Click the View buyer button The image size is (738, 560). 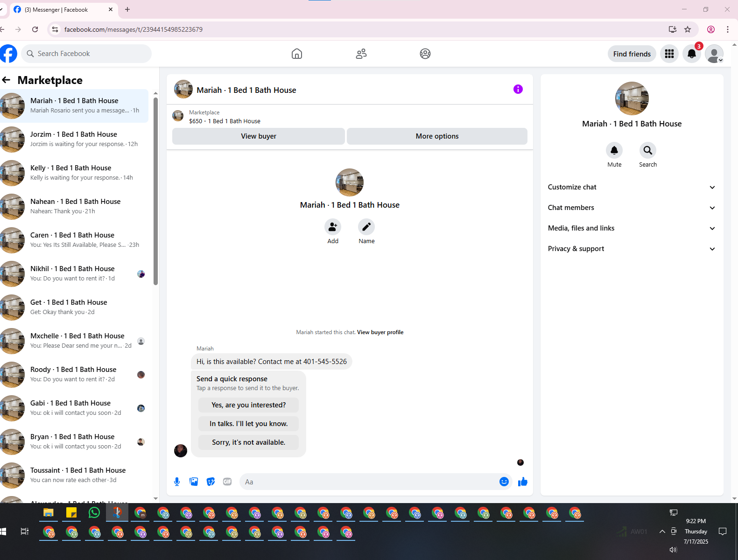click(259, 136)
